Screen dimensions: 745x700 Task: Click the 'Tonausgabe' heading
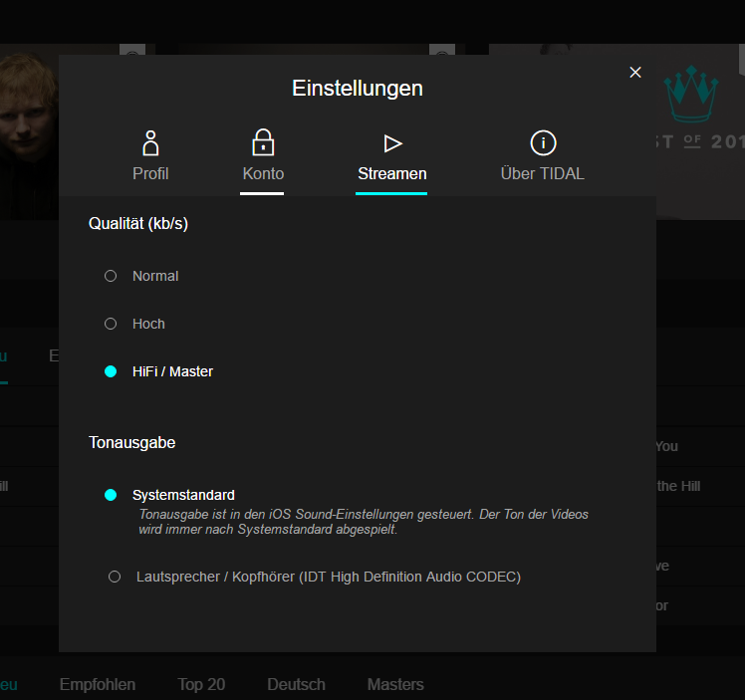pos(132,443)
